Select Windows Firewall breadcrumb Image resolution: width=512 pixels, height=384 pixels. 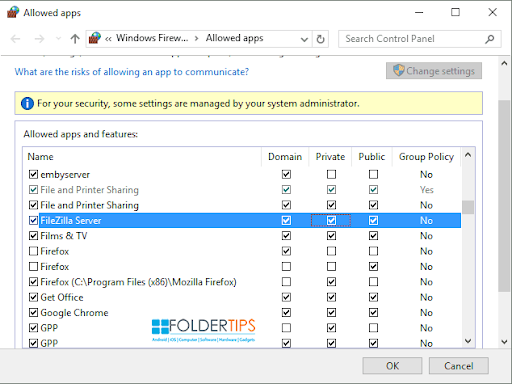click(152, 38)
